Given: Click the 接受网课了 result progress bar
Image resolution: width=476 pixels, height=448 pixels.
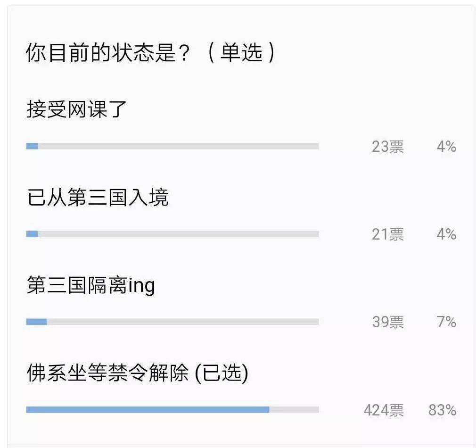Looking at the screenshot, I should [x=172, y=146].
